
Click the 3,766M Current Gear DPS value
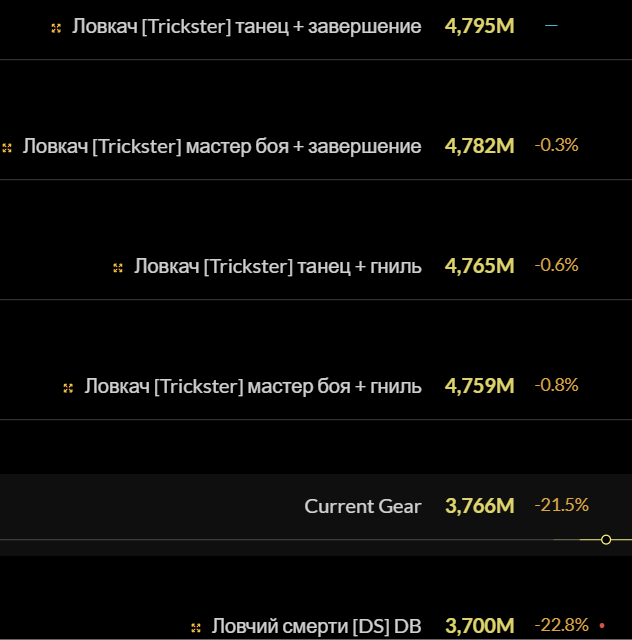[x=479, y=506]
